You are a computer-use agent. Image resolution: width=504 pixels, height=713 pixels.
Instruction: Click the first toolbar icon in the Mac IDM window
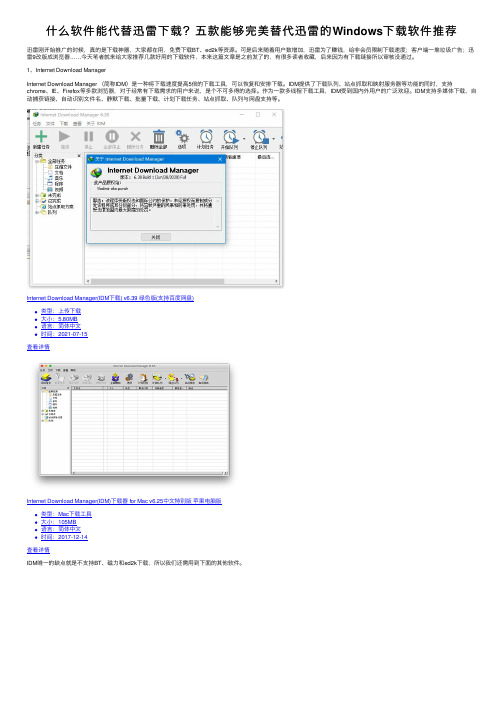(46, 377)
